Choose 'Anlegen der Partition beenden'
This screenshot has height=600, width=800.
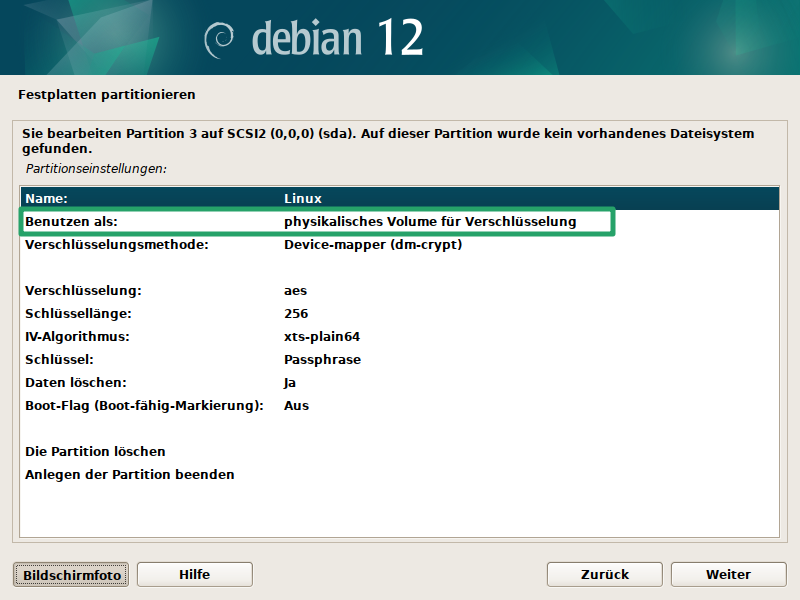coord(129,475)
